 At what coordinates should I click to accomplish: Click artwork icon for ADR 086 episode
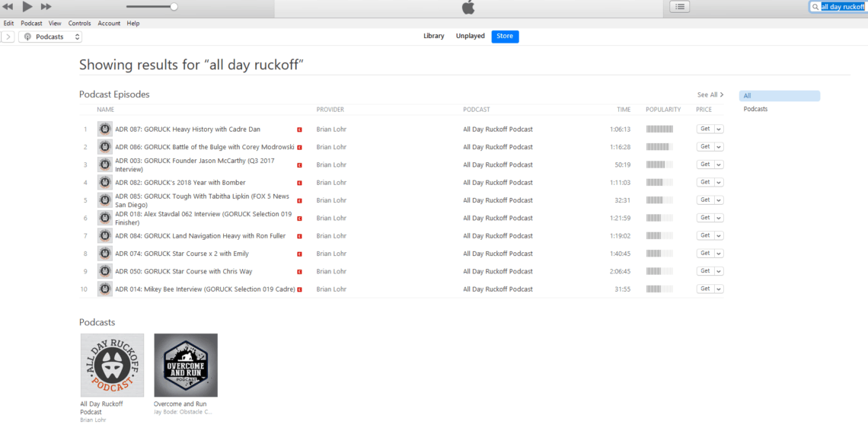point(104,147)
